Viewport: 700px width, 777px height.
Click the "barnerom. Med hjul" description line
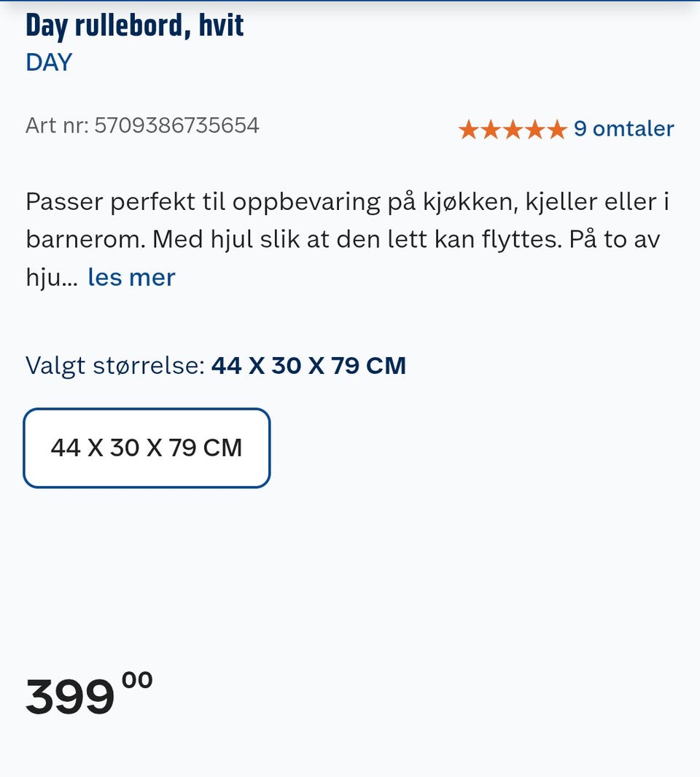click(x=343, y=240)
